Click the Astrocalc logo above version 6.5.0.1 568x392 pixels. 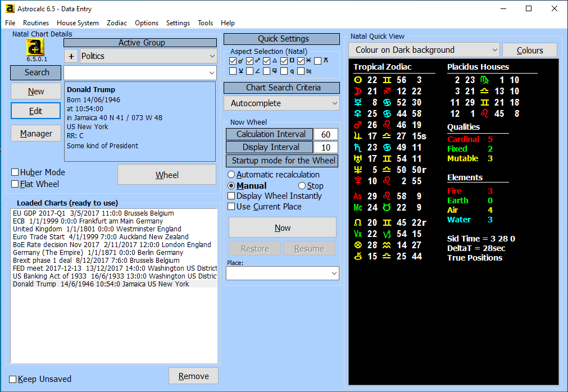click(35, 47)
